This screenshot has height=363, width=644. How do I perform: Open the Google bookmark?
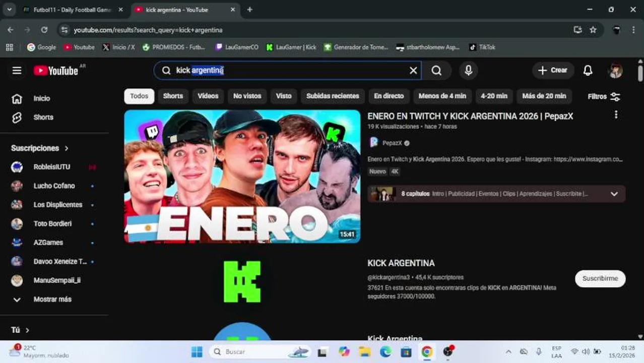tap(42, 47)
